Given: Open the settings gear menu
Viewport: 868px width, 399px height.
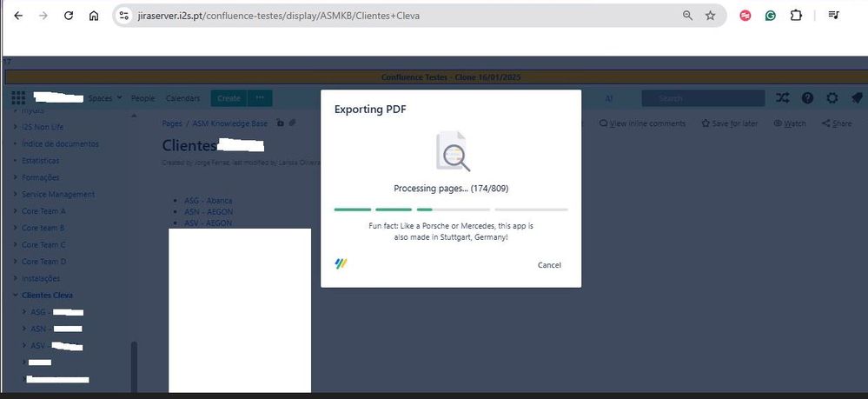Looking at the screenshot, I should pyautogui.click(x=832, y=98).
